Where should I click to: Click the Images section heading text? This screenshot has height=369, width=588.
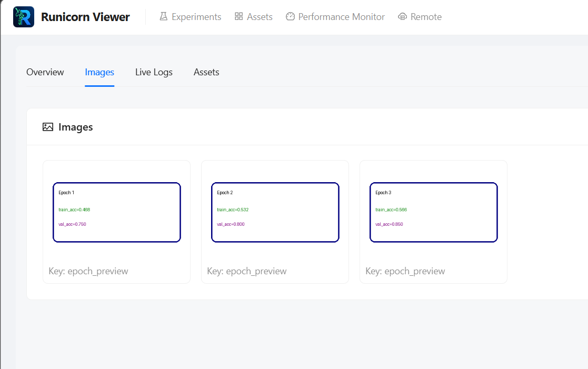(x=76, y=127)
